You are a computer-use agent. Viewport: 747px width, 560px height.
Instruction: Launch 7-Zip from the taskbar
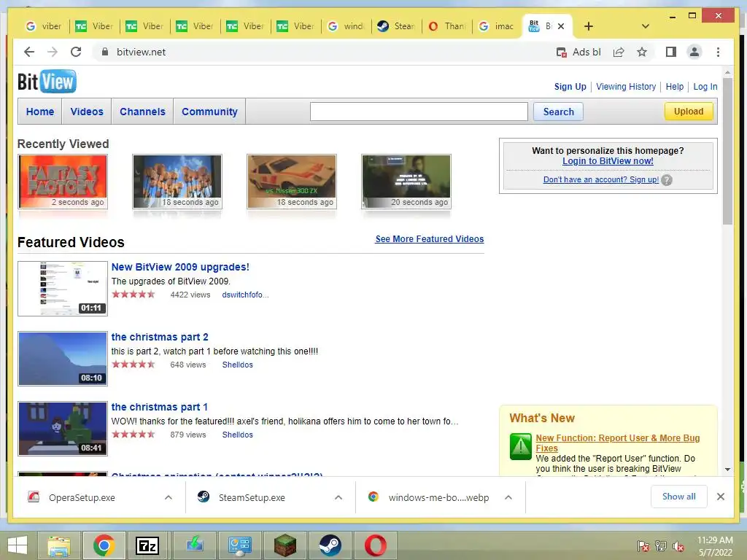(147, 545)
